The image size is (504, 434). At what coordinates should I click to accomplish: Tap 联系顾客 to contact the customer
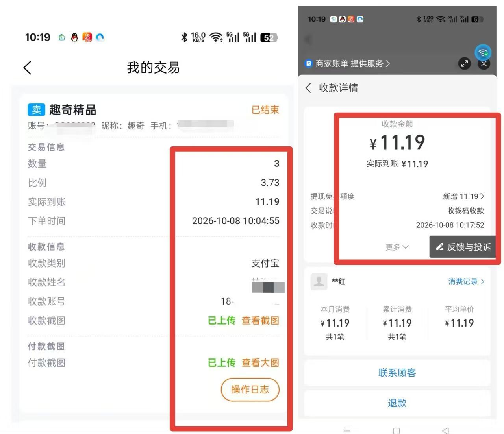[x=397, y=373]
